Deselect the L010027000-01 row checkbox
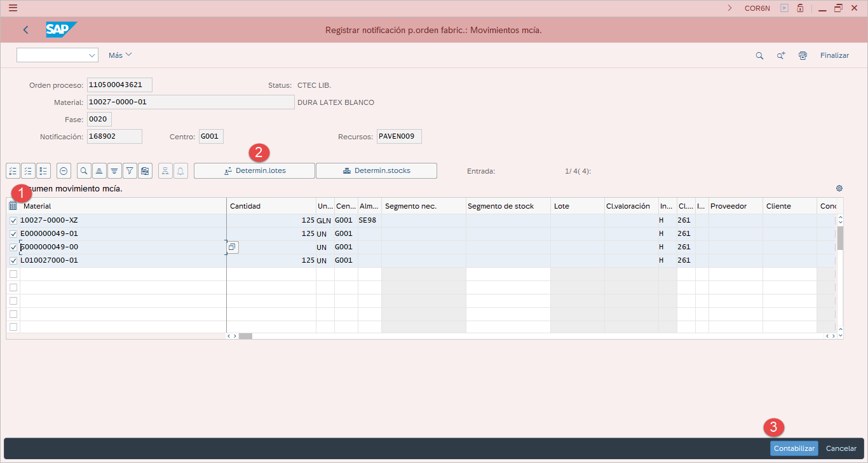This screenshot has width=868, height=463. [x=13, y=261]
